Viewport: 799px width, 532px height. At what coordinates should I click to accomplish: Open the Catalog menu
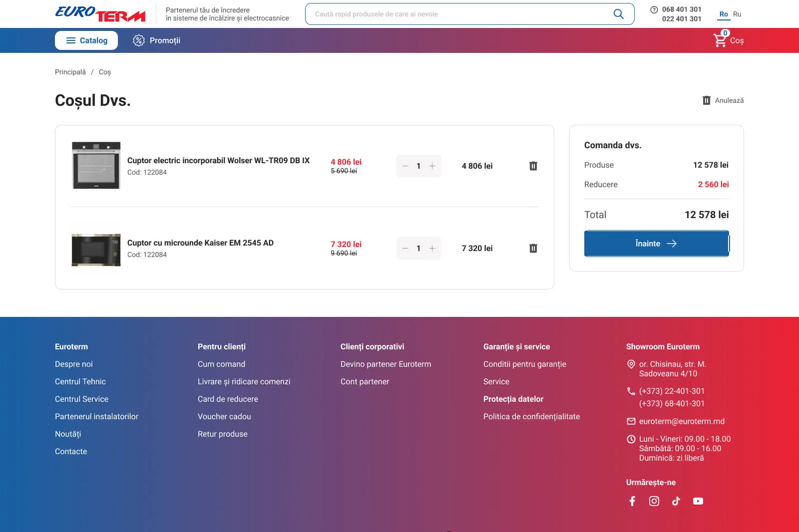[86, 40]
